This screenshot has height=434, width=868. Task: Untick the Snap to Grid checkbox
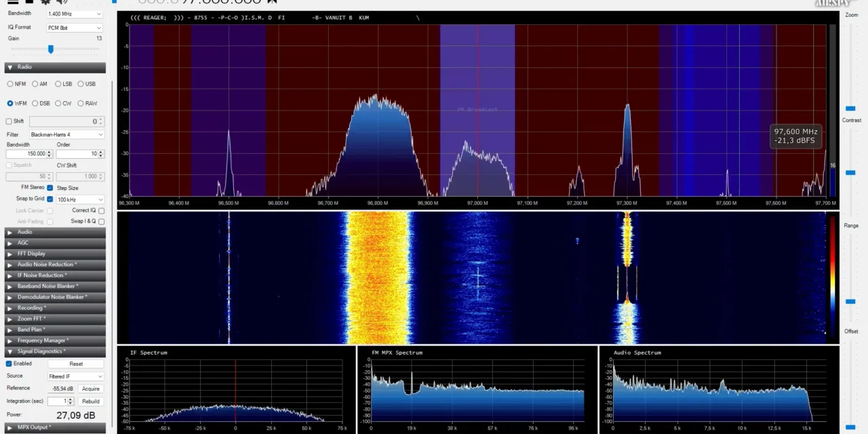50,199
